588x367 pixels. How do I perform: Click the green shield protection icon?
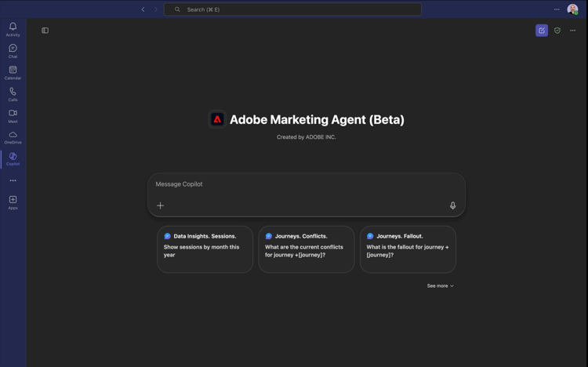click(x=557, y=31)
